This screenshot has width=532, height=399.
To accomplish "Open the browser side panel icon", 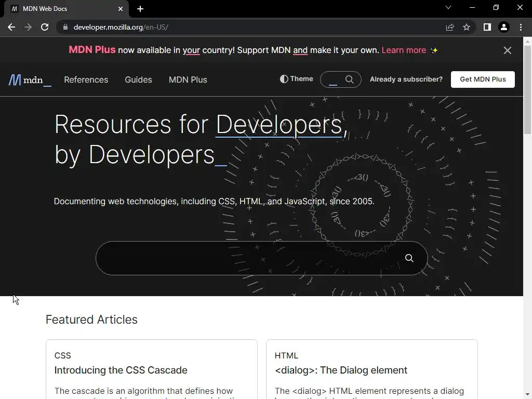I will coord(487,27).
